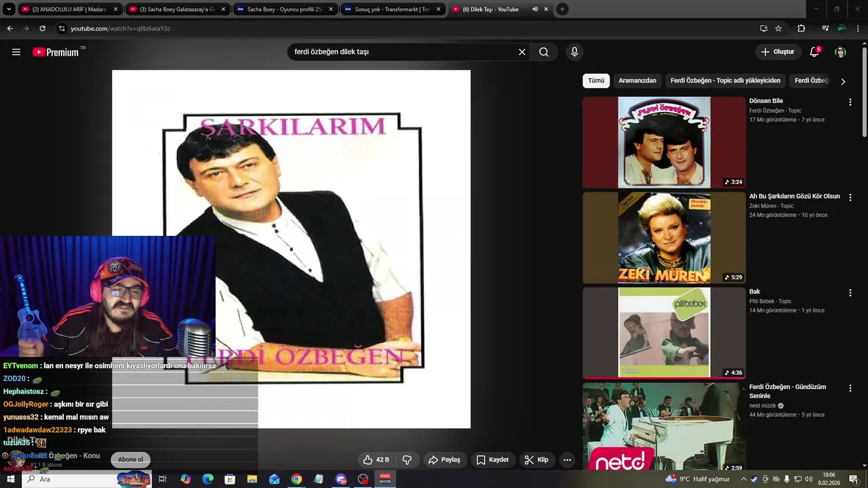Create a clip with Klip
The height and width of the screenshot is (488, 868).
(536, 460)
